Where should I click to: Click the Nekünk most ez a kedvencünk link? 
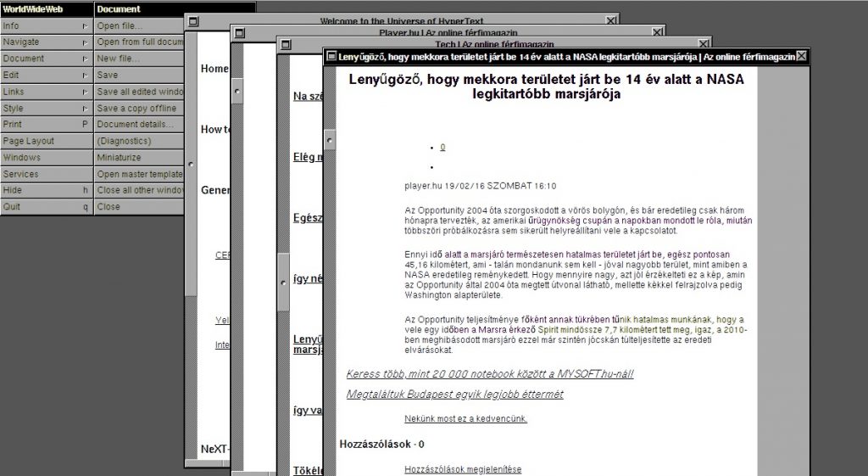coord(465,418)
